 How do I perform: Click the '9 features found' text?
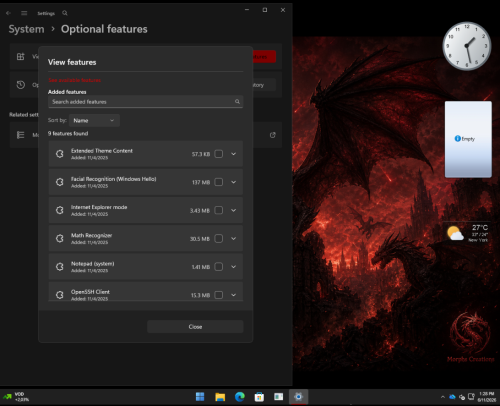click(x=68, y=133)
